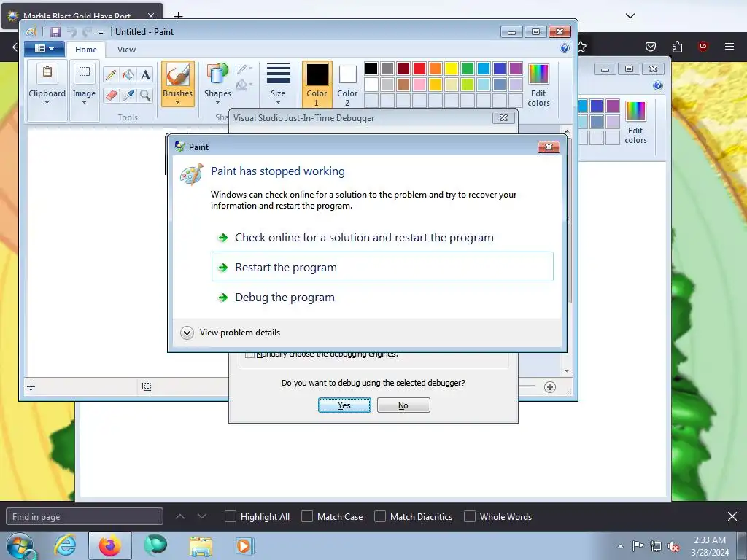Open Internet Explorer from taskbar
747x560 pixels.
[65, 545]
